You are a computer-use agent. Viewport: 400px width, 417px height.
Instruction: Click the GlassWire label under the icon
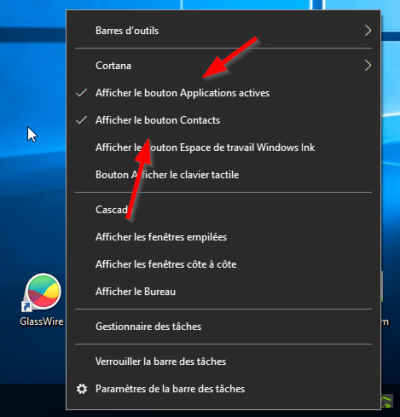(x=41, y=321)
